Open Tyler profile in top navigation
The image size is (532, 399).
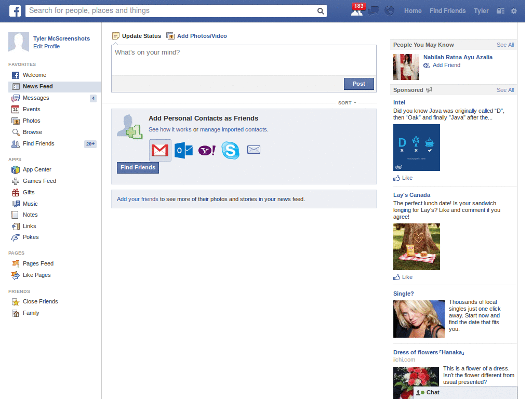pyautogui.click(x=481, y=11)
